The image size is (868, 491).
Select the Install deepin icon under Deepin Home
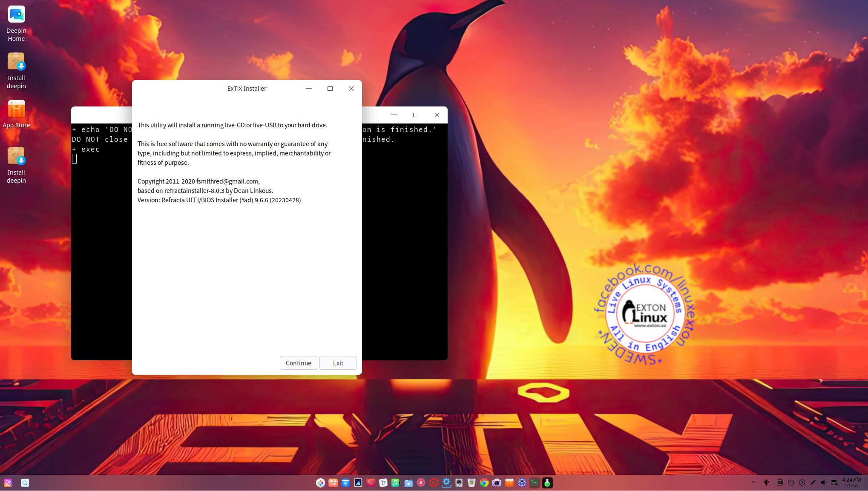[16, 71]
